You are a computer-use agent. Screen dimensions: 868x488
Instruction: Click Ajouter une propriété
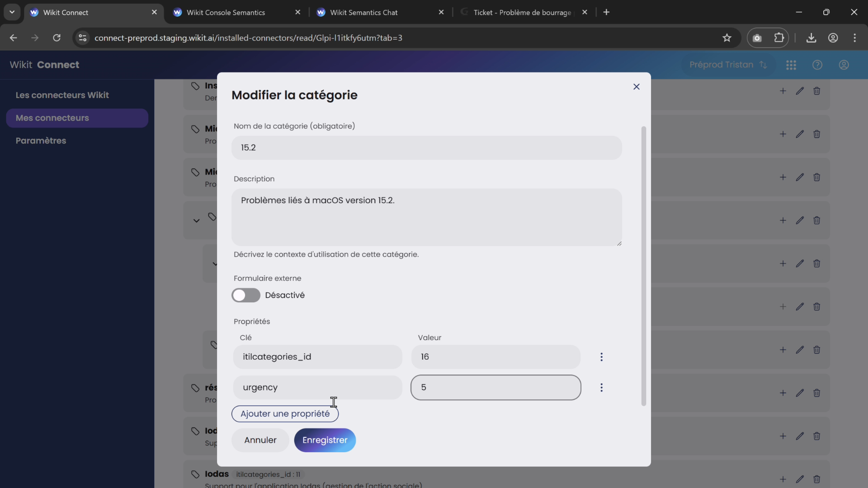(x=285, y=414)
